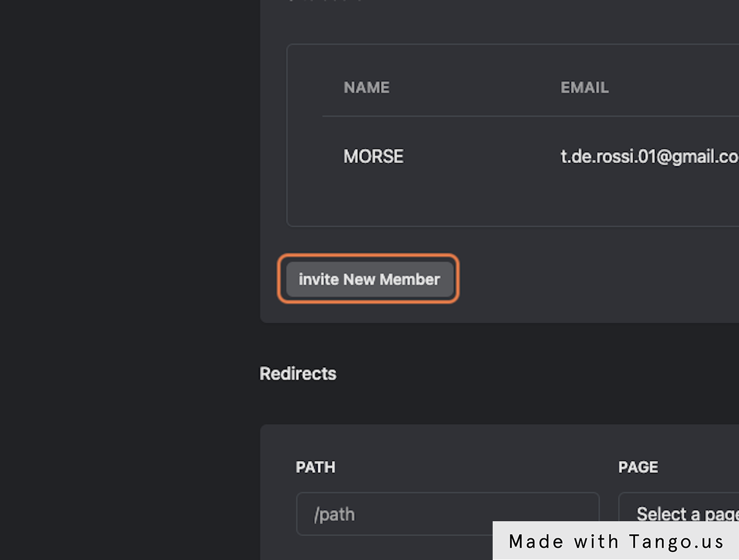Open the Made with Tango.us badge
The image size is (739, 560).
point(616,541)
